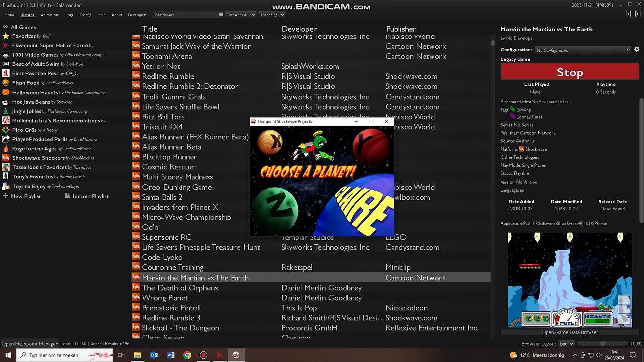Screen dimensions: 644x362
Task: Open the Ascending sort order dropdown
Action: 272,15
